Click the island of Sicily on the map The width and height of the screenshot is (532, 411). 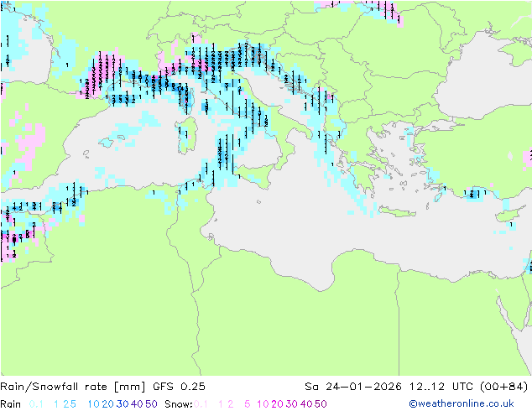(254, 174)
